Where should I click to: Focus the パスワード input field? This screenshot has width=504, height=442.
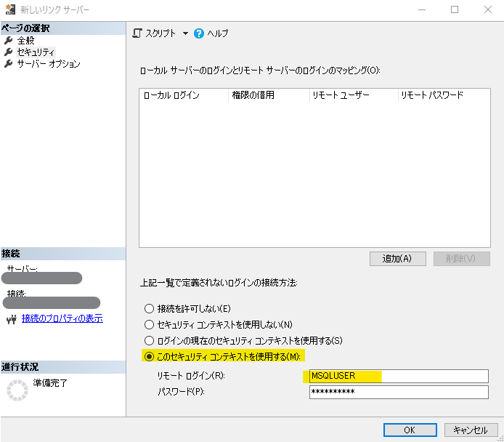[398, 393]
